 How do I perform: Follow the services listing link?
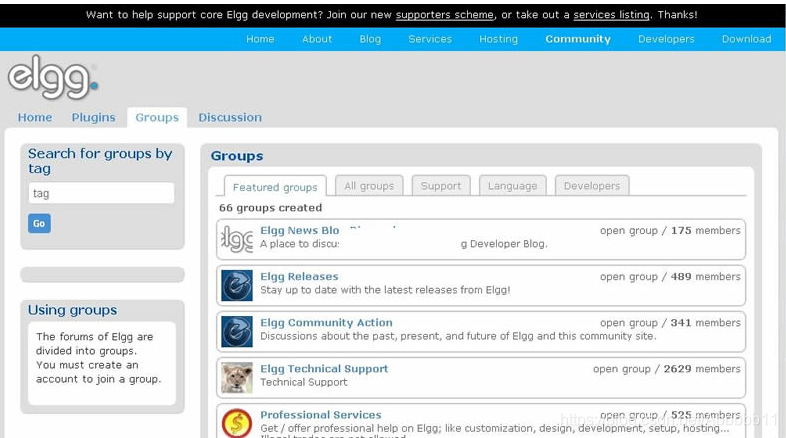tap(612, 15)
